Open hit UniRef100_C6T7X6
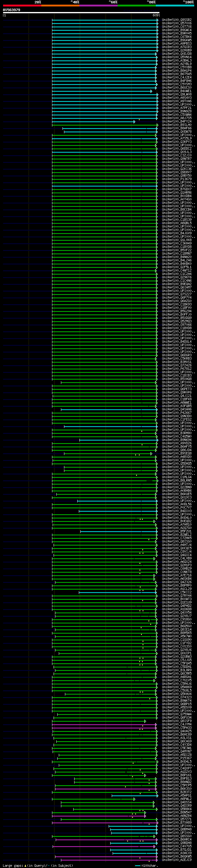 177,26
